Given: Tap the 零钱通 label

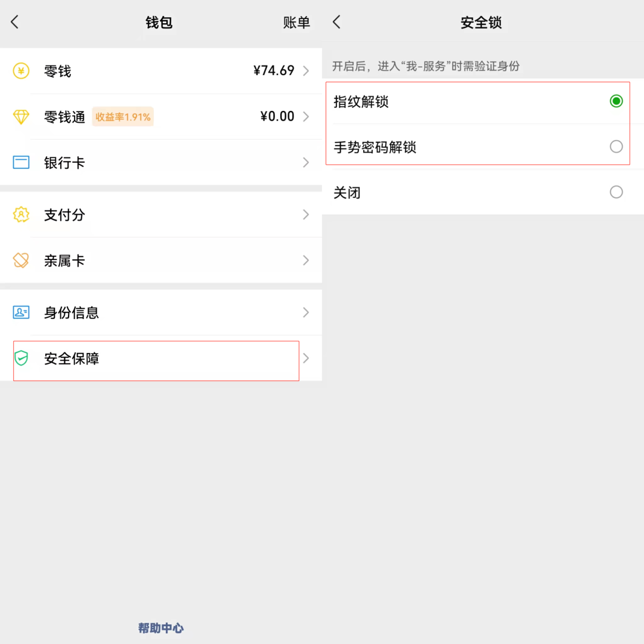Looking at the screenshot, I should [x=64, y=117].
